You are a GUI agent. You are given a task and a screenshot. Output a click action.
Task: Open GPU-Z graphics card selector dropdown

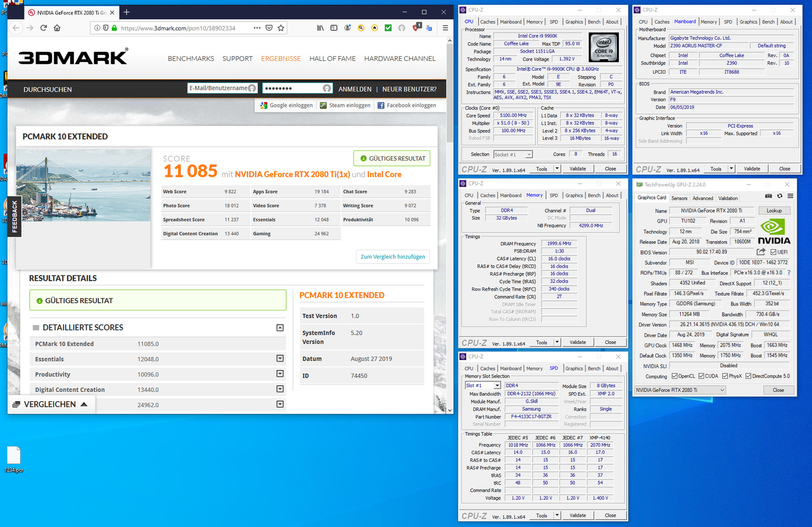click(x=680, y=390)
